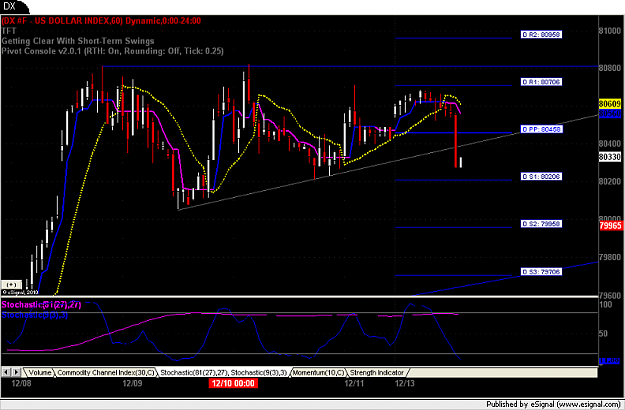The height and width of the screenshot is (410, 625).
Task: Click the blue 80560 price marker
Action: pyautogui.click(x=610, y=114)
